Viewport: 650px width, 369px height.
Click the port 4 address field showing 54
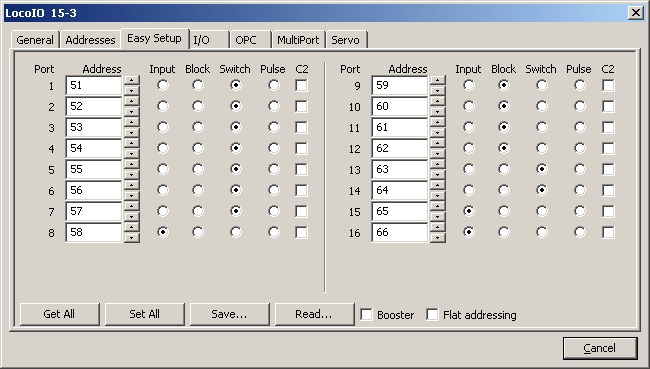[x=94, y=148]
